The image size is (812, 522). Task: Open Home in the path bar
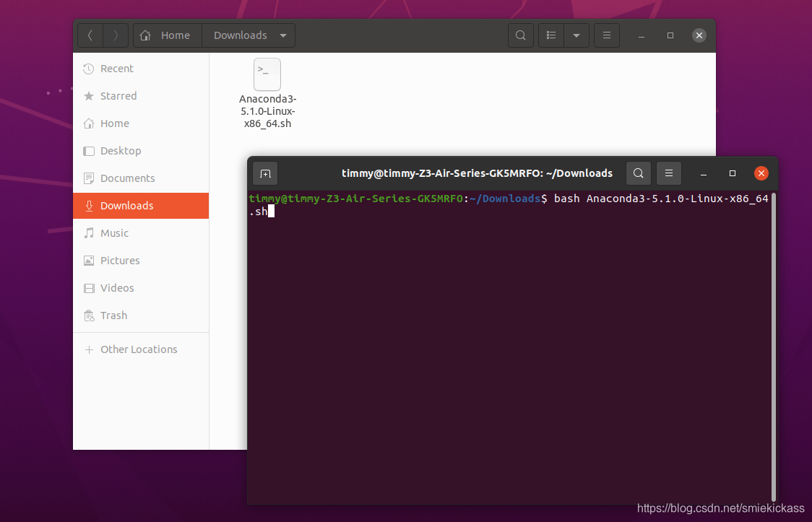(168, 35)
